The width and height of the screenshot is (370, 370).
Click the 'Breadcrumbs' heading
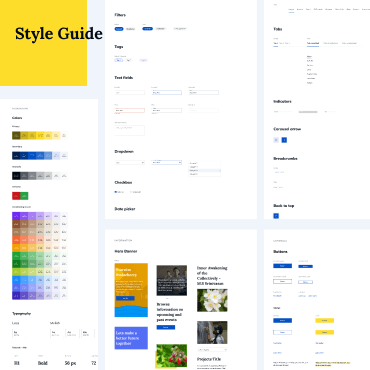tap(285, 159)
